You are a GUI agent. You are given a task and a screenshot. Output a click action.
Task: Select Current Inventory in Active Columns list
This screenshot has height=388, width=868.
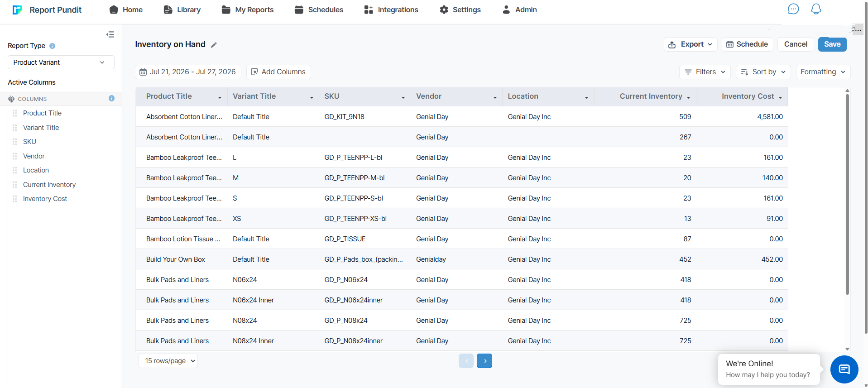[x=49, y=185]
